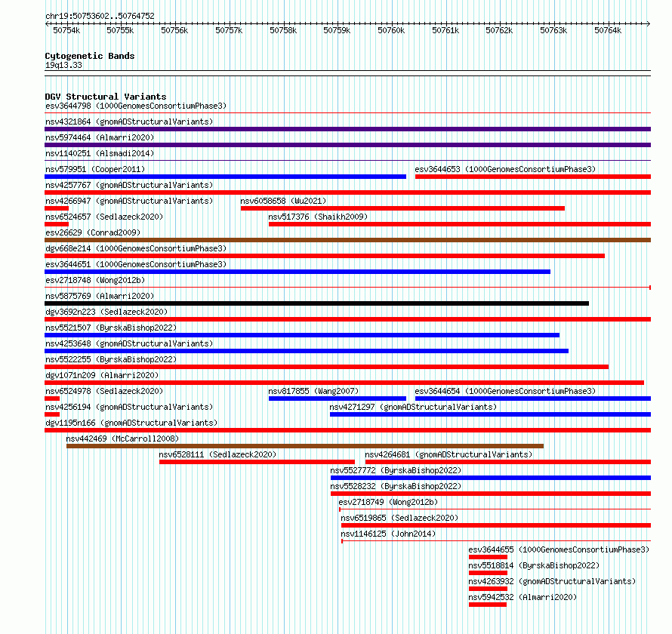
Task: Click the esv3644798 variant label
Action: (136, 106)
